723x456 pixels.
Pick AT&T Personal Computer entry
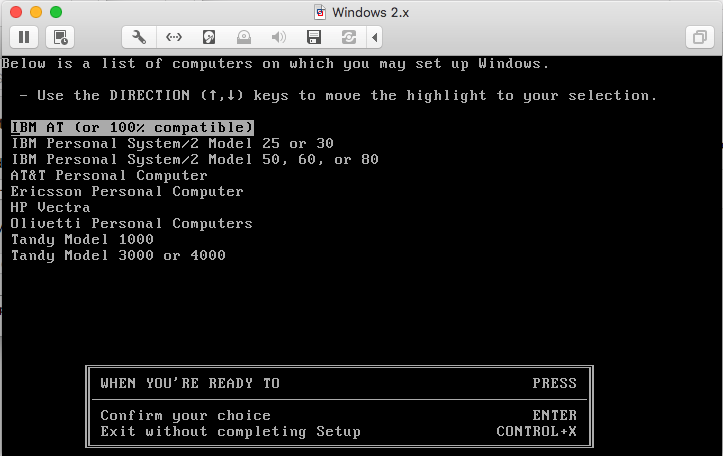pyautogui.click(x=109, y=176)
